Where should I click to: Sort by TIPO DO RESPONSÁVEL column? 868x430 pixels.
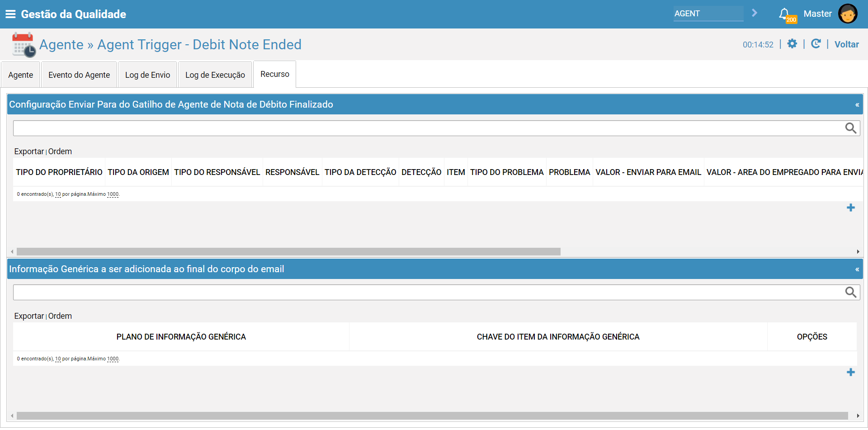point(217,172)
